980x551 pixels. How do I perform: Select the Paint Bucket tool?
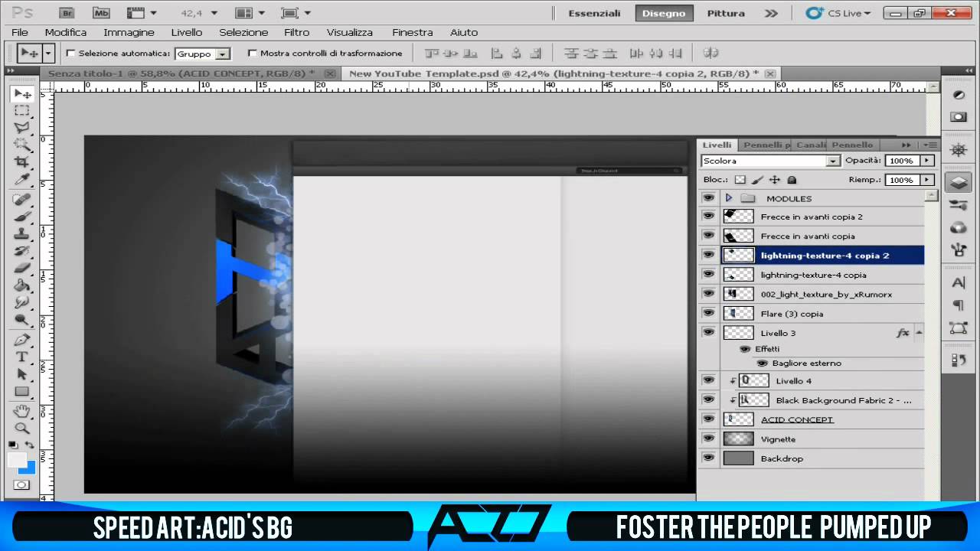22,285
